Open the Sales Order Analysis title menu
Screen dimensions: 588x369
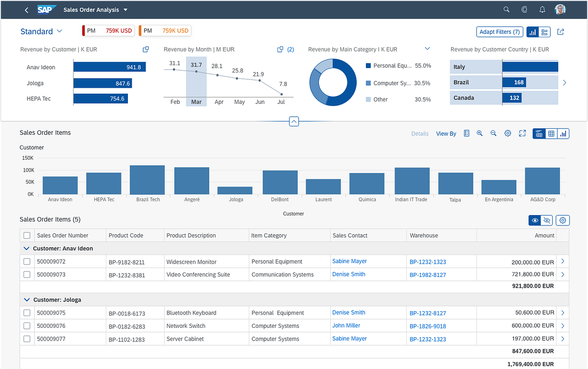pos(96,9)
